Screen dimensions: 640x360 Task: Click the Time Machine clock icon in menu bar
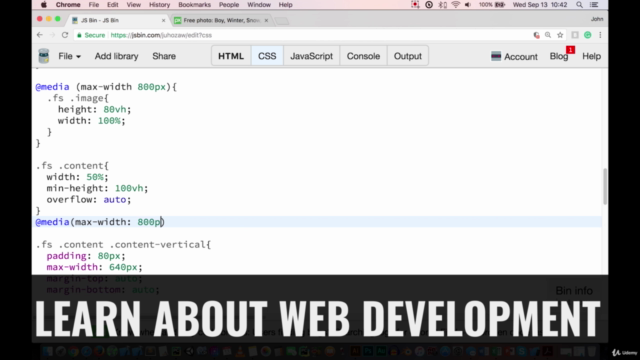coord(429,5)
